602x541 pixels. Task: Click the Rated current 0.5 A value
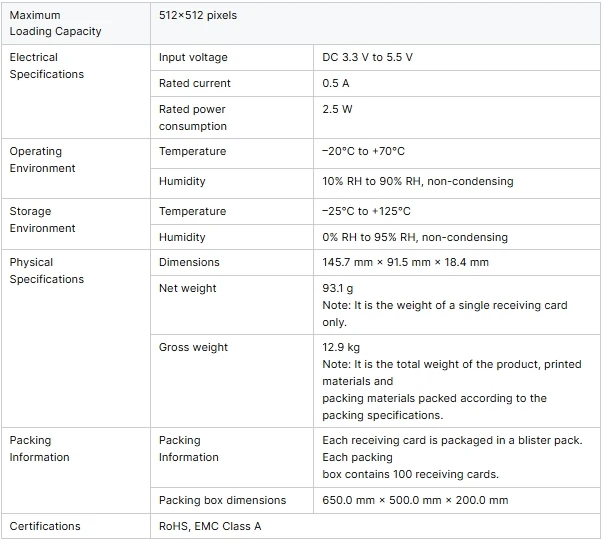(336, 83)
